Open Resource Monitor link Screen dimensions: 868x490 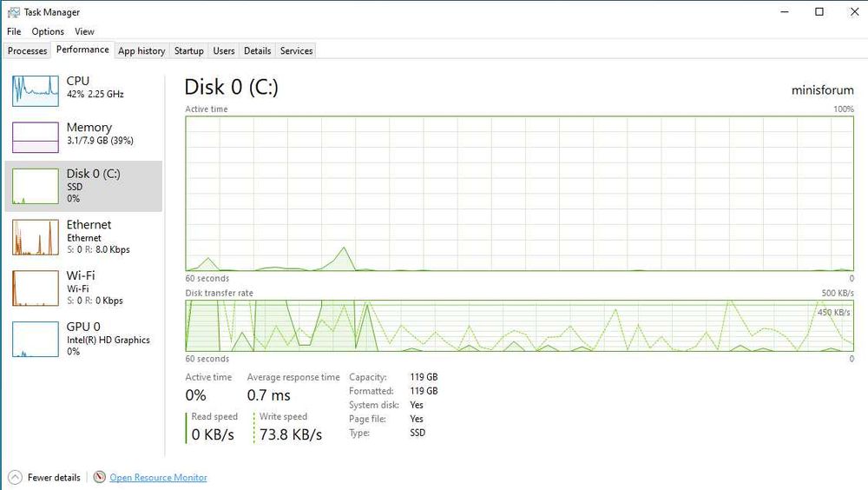pos(158,478)
